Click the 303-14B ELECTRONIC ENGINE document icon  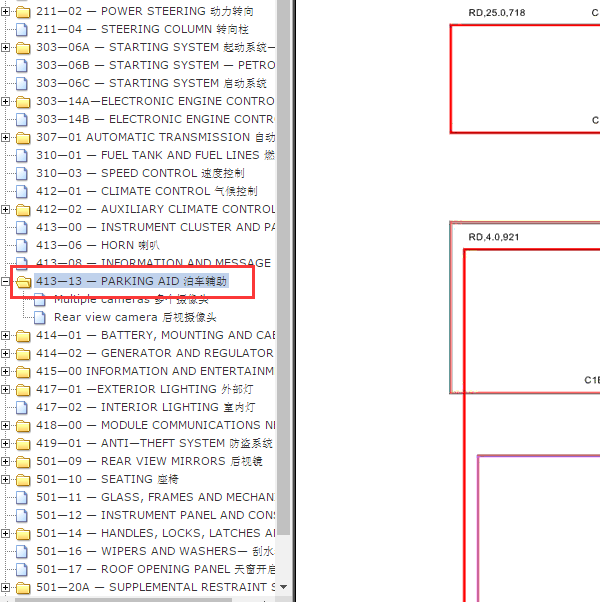pos(22,119)
